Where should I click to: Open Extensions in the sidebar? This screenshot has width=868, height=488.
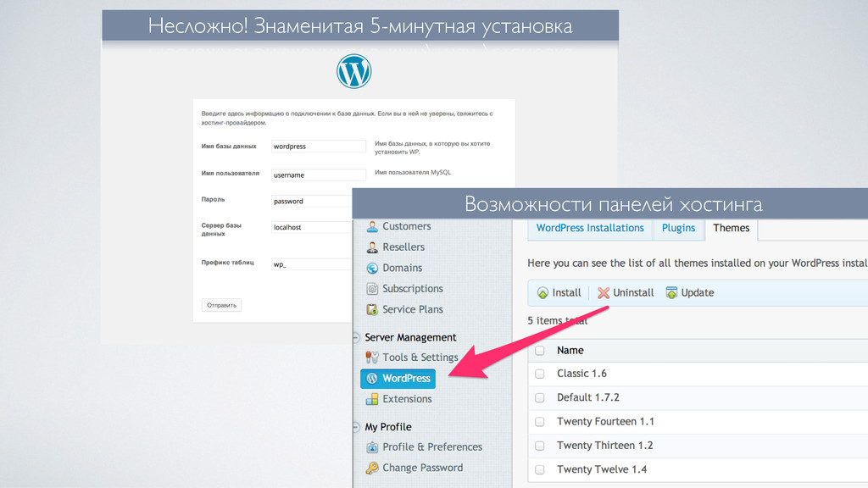(407, 399)
